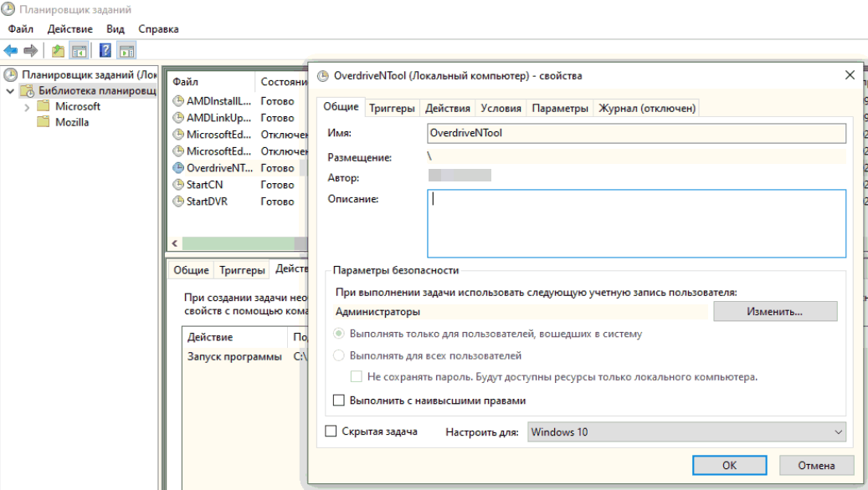
Task: Switch to the Действия tab in properties dialog
Action: [x=448, y=109]
